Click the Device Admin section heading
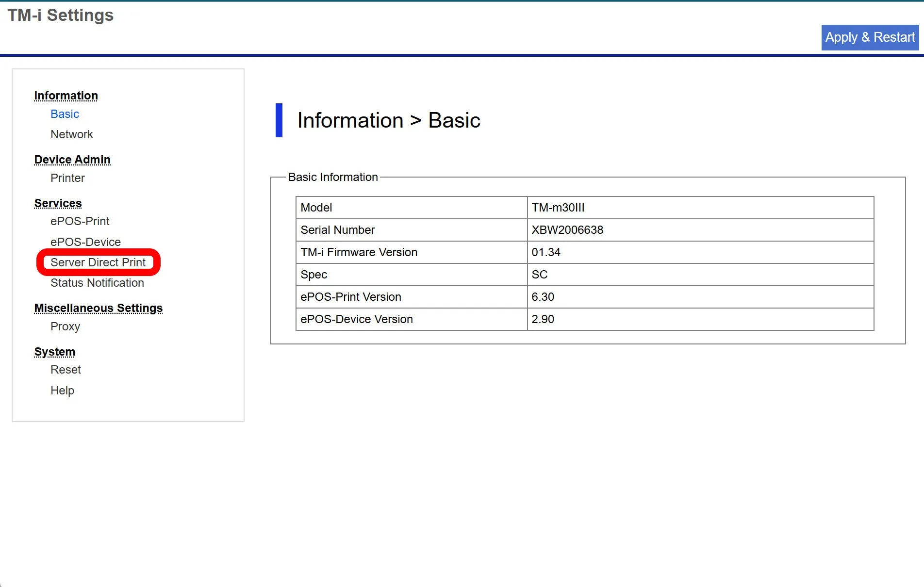This screenshot has width=924, height=587. [x=72, y=160]
